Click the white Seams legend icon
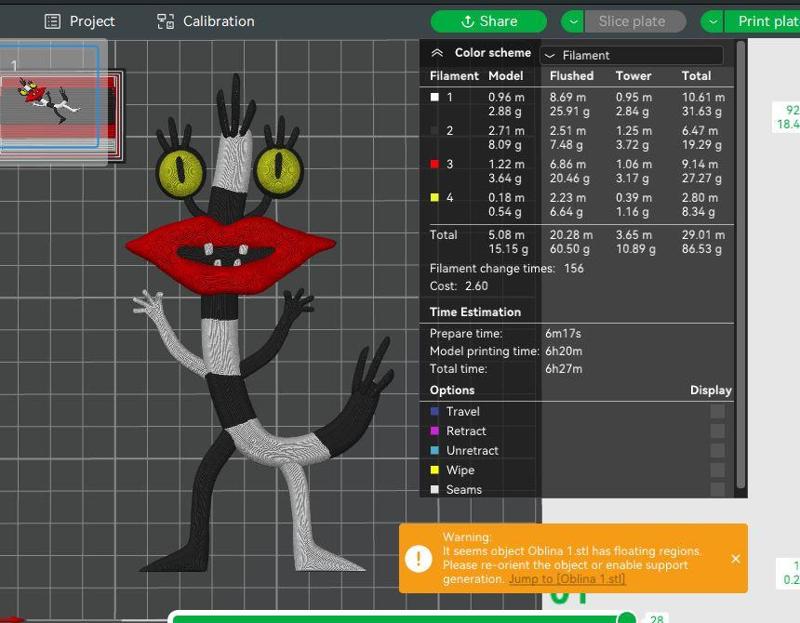The image size is (800, 623). 435,489
